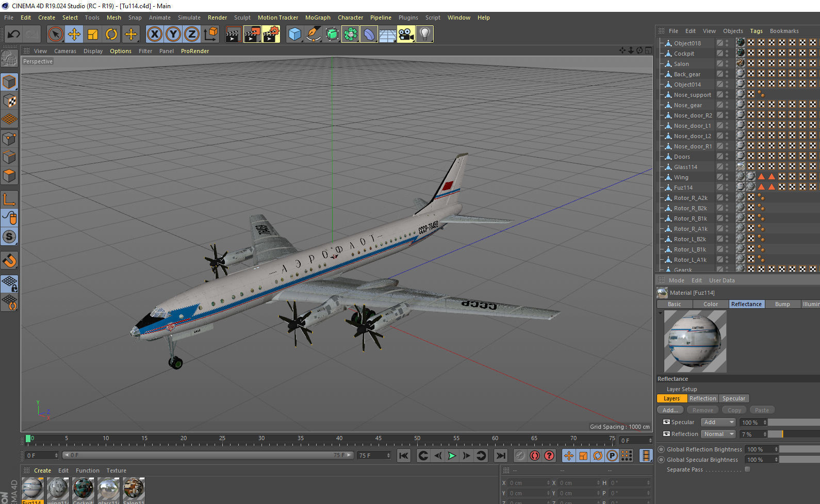Adjust the Reflection layer strength slider

coord(794,434)
